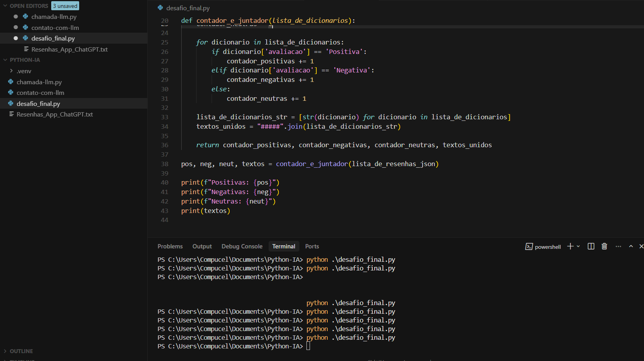Viewport: 644px width, 361px height.
Task: Click Python icon in desafio_final.py editor tab
Action: [160, 8]
